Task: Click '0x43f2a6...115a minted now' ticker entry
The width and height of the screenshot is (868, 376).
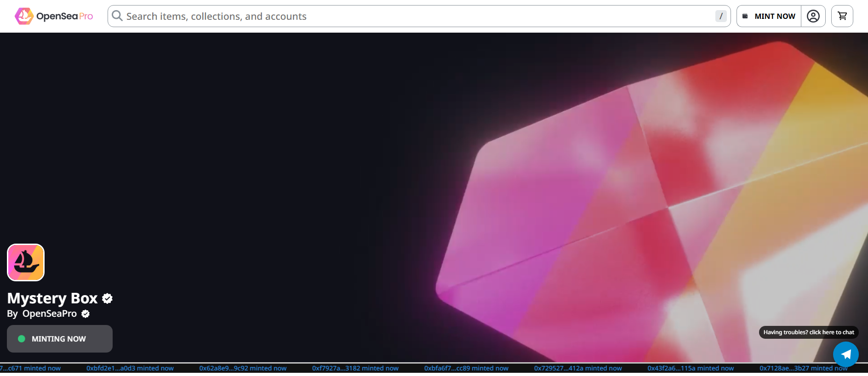Action: [x=691, y=368]
